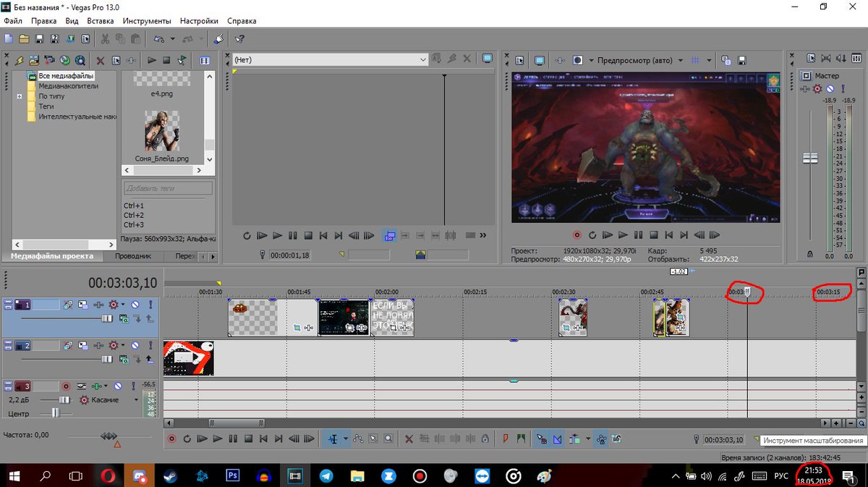Expand the 'По типу' tree folder

[x=20, y=96]
